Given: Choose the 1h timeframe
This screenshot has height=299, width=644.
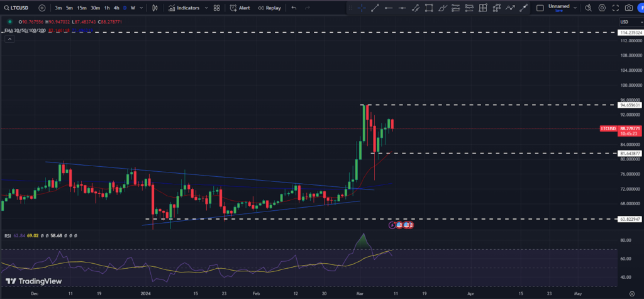Looking at the screenshot, I should [107, 8].
